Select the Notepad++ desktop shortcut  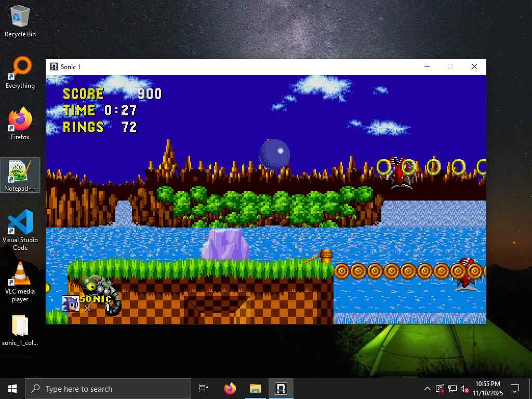20,176
